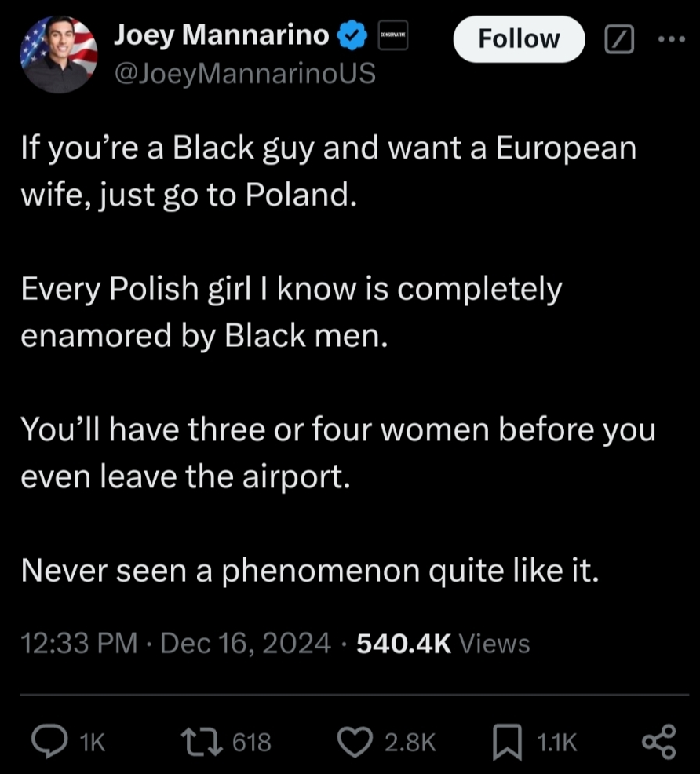Tap the repost arrows icon
The width and height of the screenshot is (700, 774).
201,741
